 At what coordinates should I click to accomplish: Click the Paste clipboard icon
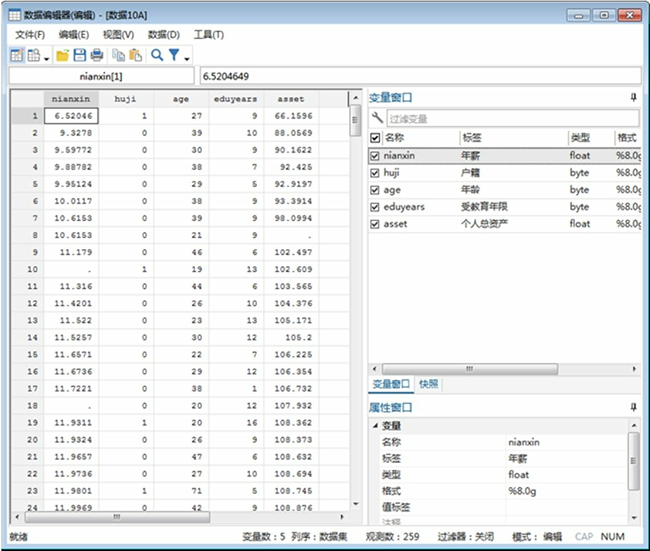click(x=135, y=55)
